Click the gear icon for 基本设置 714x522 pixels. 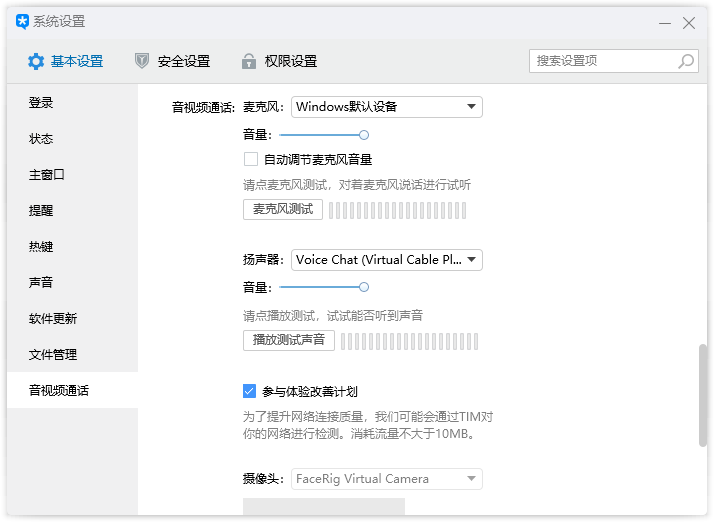(36, 61)
